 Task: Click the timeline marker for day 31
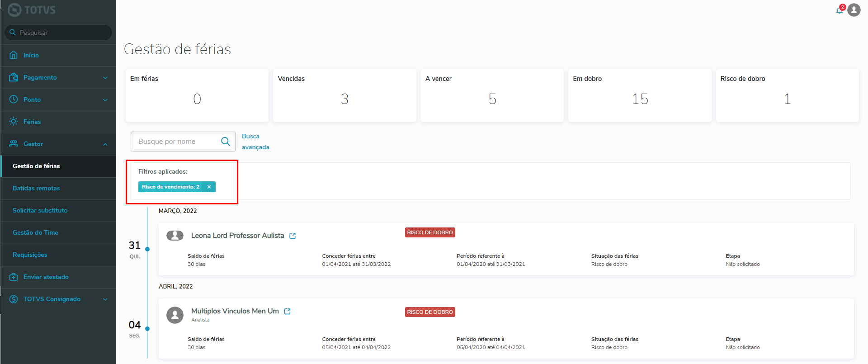point(147,249)
